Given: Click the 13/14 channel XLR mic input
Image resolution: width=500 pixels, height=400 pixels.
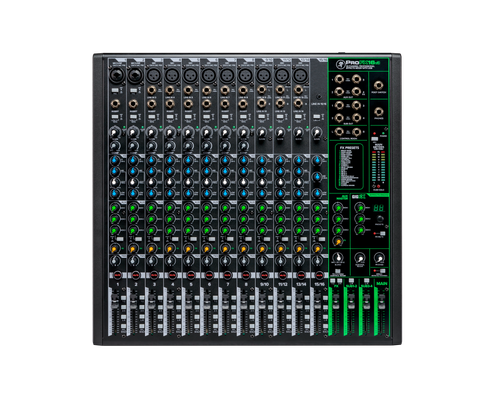Looking at the screenshot, I should click(300, 75).
